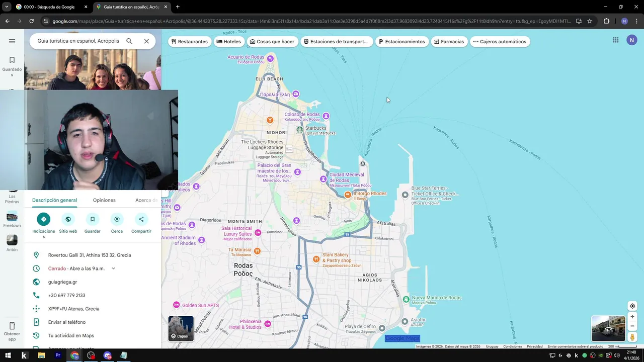
Task: Select the Descripción general tab
Action: (x=54, y=200)
